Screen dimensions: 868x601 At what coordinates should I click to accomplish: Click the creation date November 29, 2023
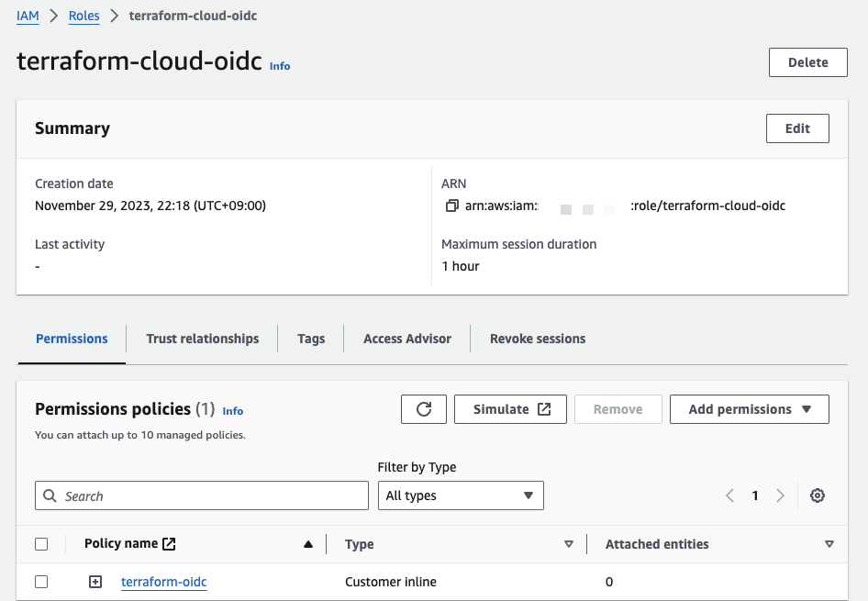[x=150, y=206]
